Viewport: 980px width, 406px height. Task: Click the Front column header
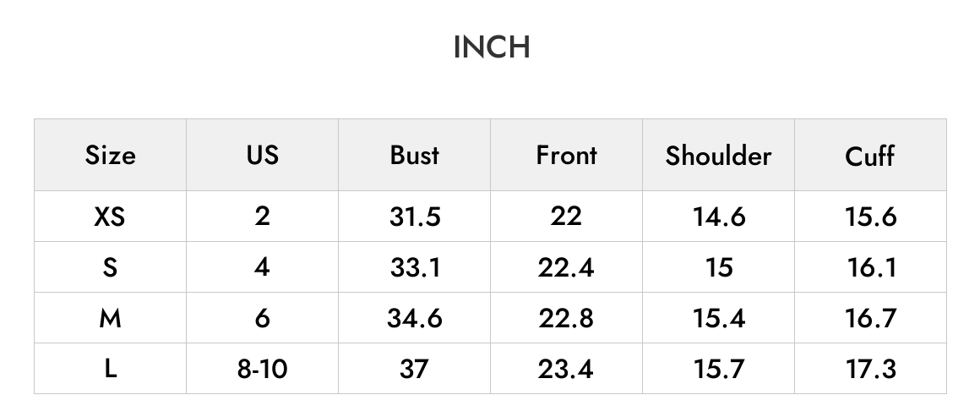click(566, 155)
